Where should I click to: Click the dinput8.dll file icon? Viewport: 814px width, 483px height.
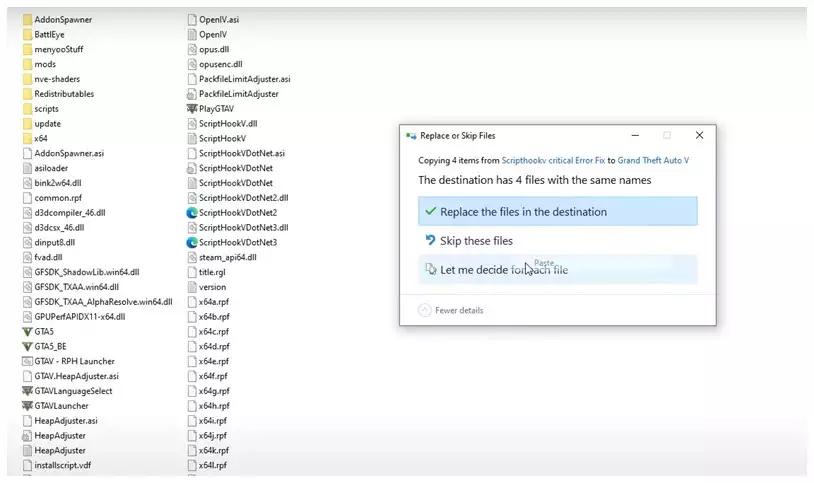tap(28, 243)
